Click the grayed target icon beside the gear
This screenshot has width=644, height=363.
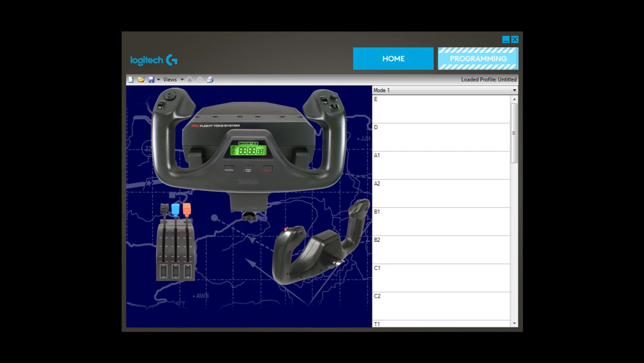(x=190, y=79)
